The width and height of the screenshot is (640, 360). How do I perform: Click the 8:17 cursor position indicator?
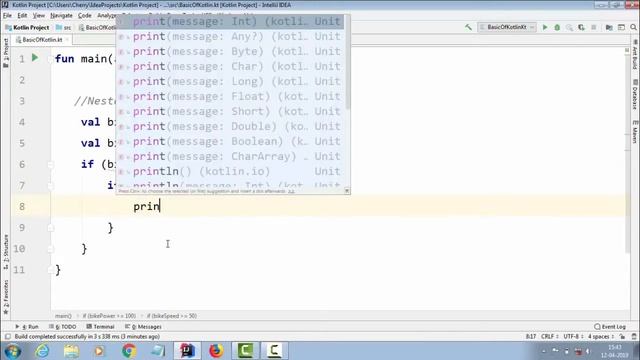coord(531,337)
